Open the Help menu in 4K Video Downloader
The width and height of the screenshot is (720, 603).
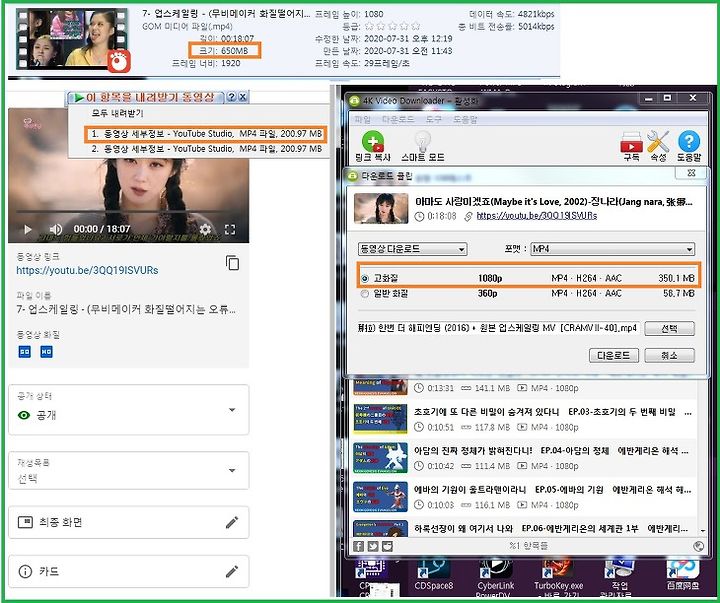coord(465,119)
